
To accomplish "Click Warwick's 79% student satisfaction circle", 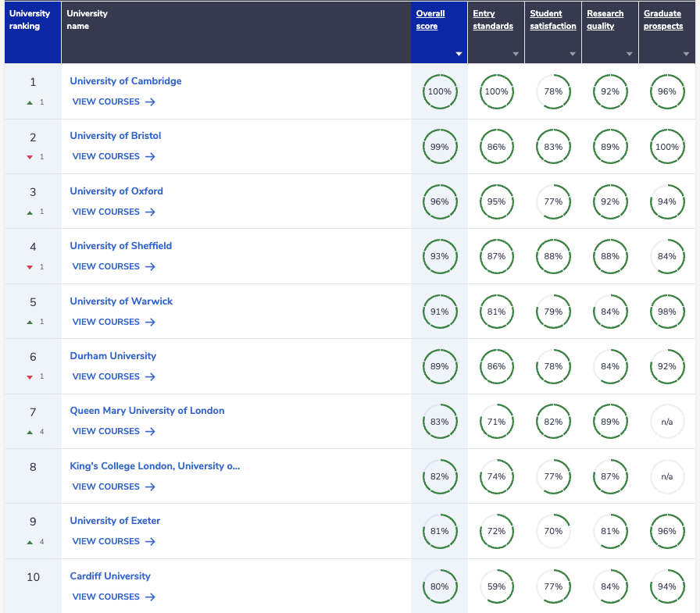I will [553, 312].
